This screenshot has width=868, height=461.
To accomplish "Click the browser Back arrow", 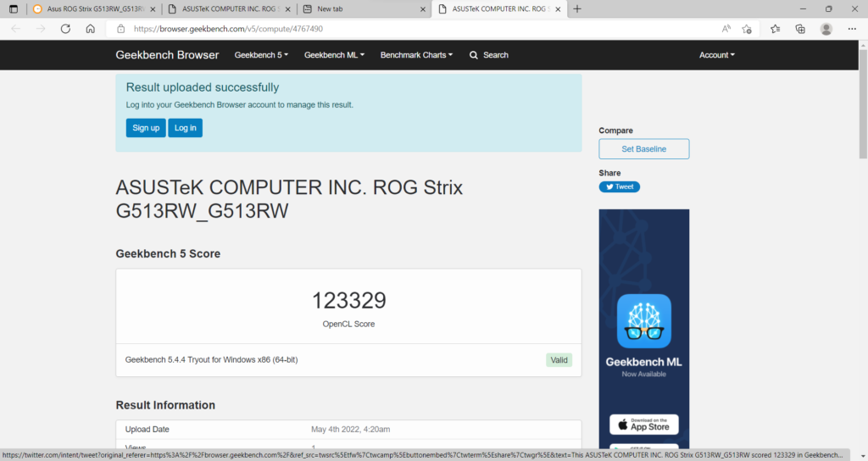I will point(16,29).
